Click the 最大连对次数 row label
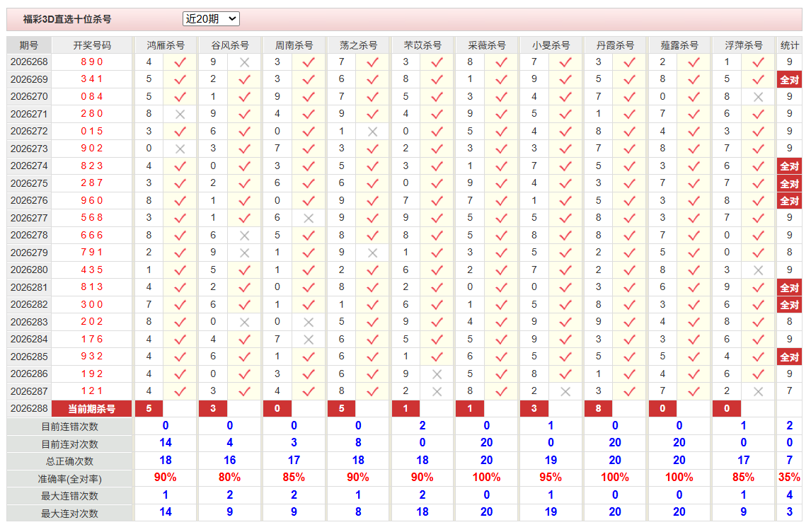This screenshot has width=811, height=532. pos(69,514)
